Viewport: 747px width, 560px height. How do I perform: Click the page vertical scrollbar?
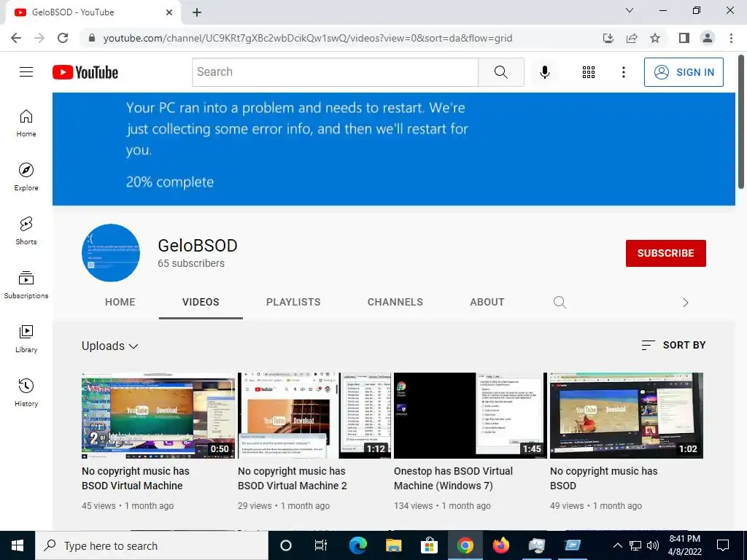741,122
